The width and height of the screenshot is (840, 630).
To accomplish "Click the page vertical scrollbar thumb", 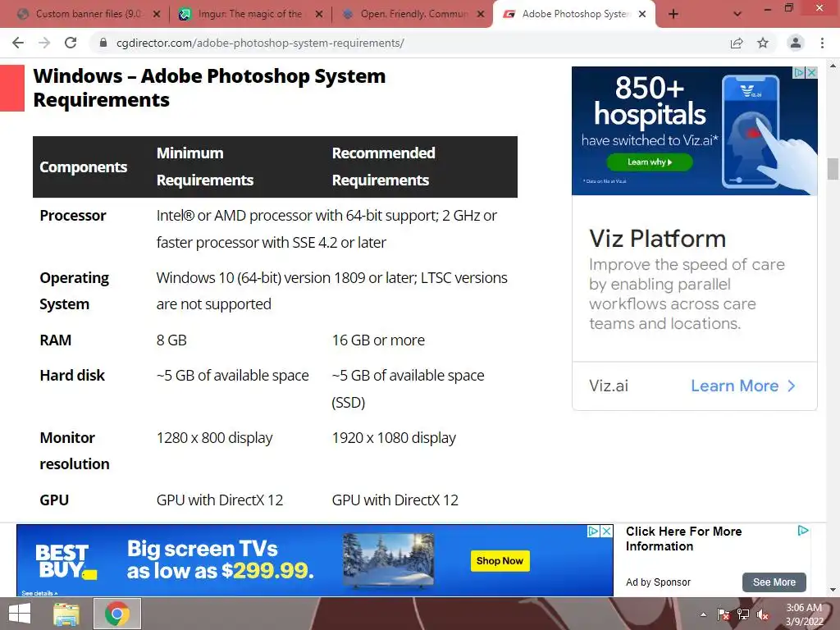I will [833, 169].
